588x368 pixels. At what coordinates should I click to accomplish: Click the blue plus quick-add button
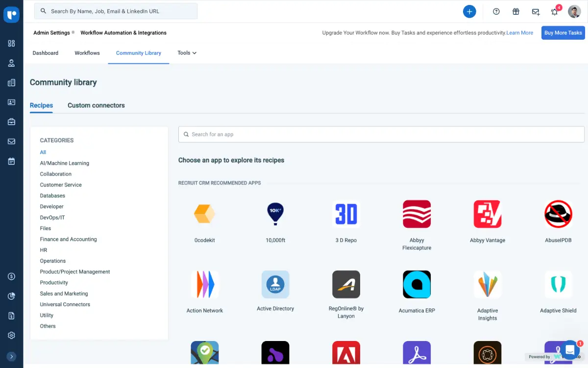[x=469, y=11]
